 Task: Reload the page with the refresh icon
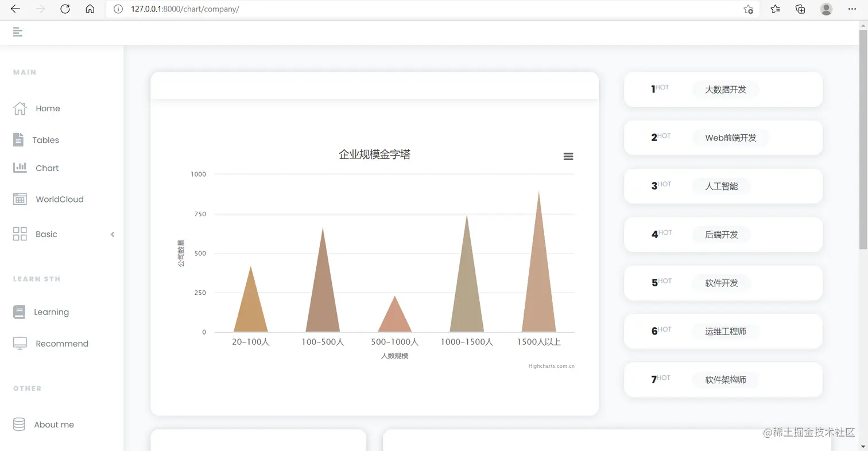click(65, 9)
